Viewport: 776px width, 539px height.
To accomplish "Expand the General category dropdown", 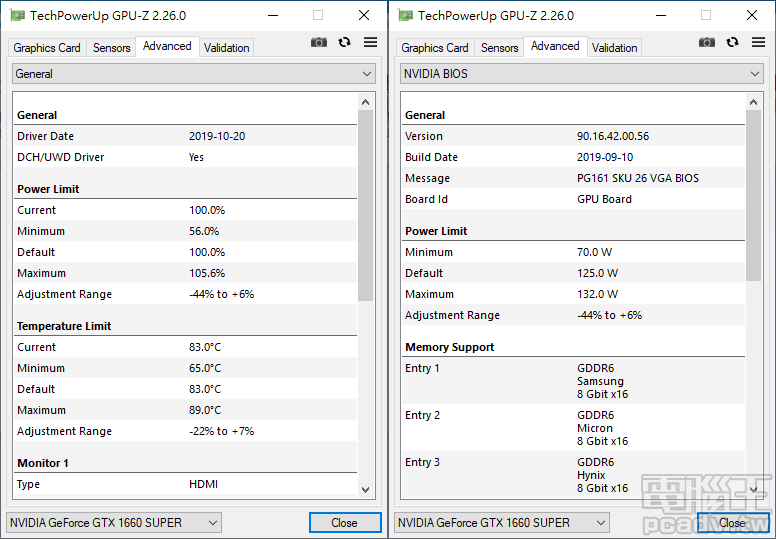I will pos(194,74).
